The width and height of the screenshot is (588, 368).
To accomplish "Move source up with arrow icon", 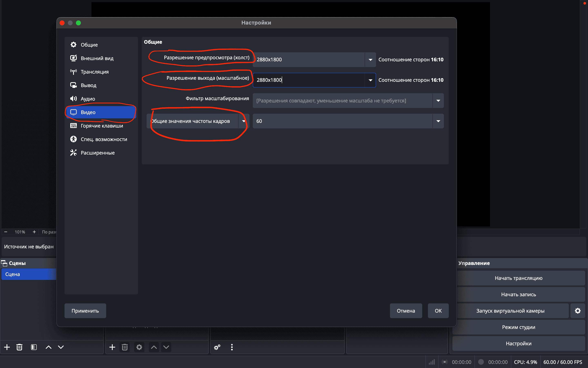I will [x=154, y=347].
